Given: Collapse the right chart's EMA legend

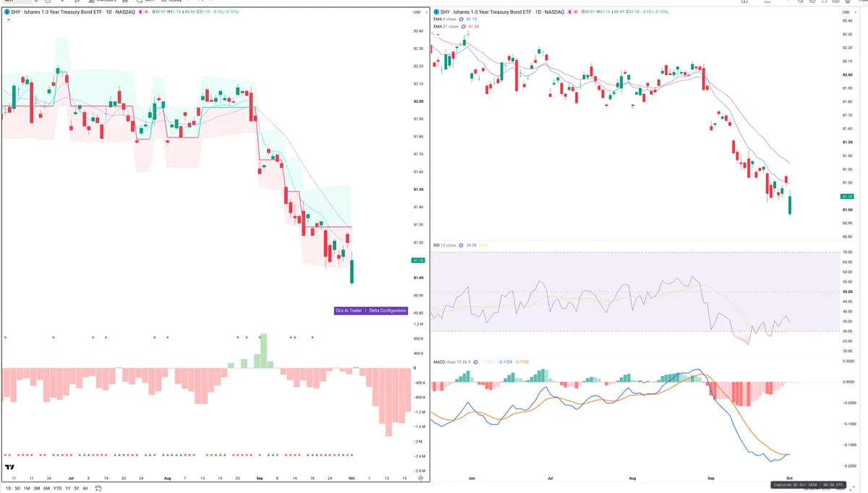Looking at the screenshot, I should pos(436,34).
